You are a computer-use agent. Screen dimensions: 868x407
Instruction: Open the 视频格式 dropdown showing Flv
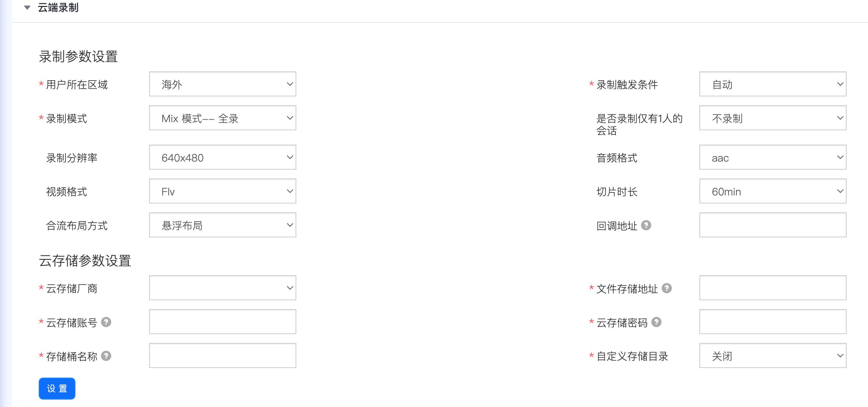222,191
